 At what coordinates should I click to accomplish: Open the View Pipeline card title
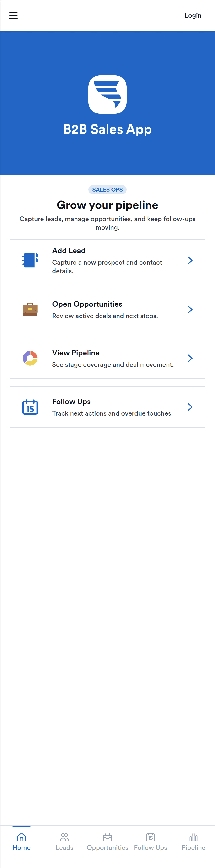tap(76, 353)
